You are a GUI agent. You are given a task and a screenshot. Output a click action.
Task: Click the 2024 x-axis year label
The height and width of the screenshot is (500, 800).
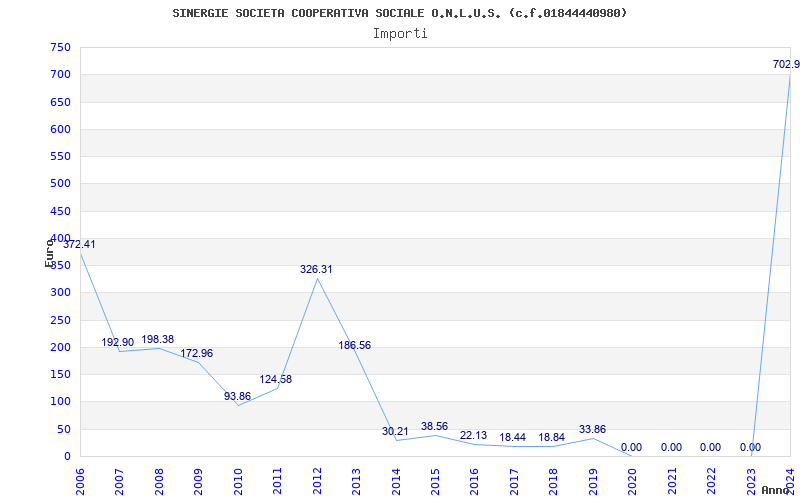coord(790,481)
